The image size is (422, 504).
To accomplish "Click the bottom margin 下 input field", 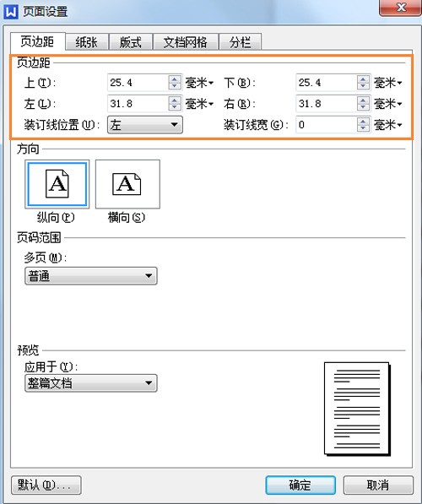I will pos(327,83).
